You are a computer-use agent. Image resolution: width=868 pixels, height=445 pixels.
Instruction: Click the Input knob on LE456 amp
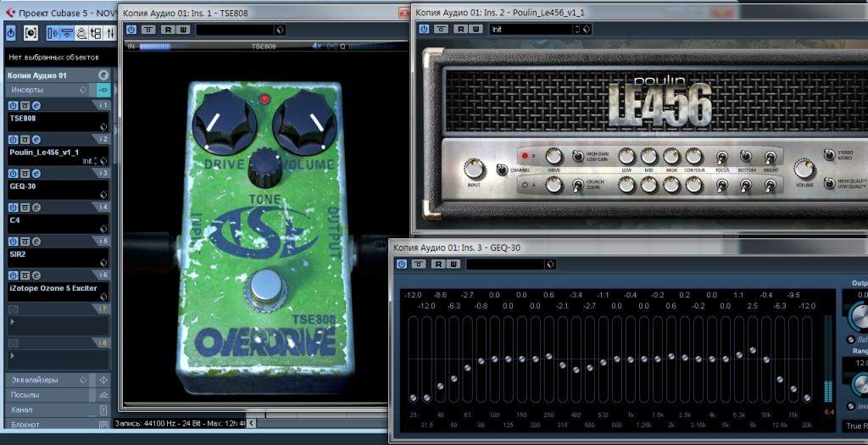475,169
